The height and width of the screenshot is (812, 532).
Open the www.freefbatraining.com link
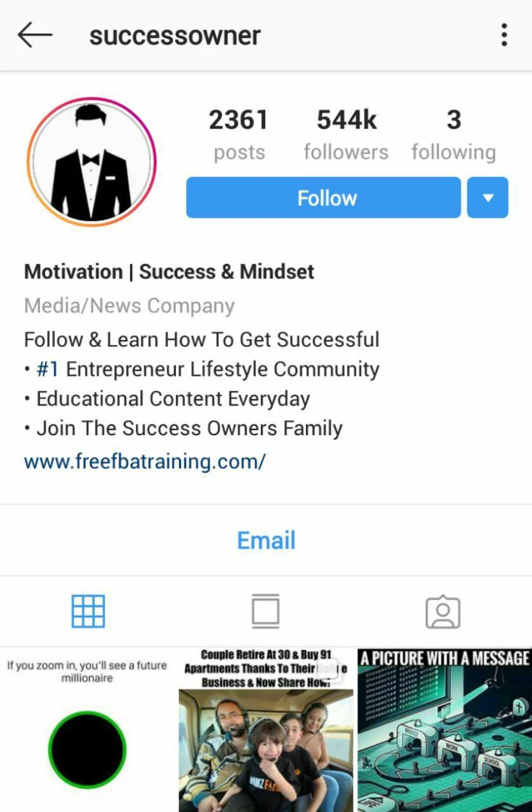pos(145,461)
